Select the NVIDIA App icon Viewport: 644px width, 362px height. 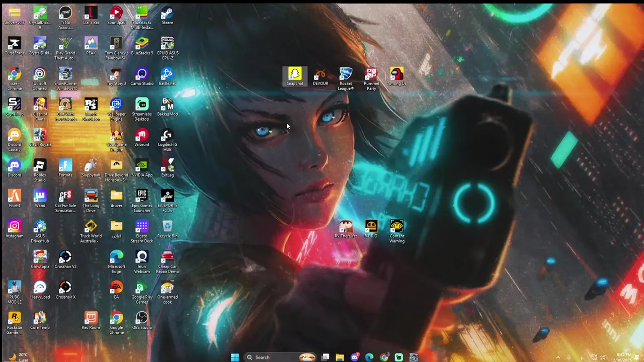click(x=142, y=168)
